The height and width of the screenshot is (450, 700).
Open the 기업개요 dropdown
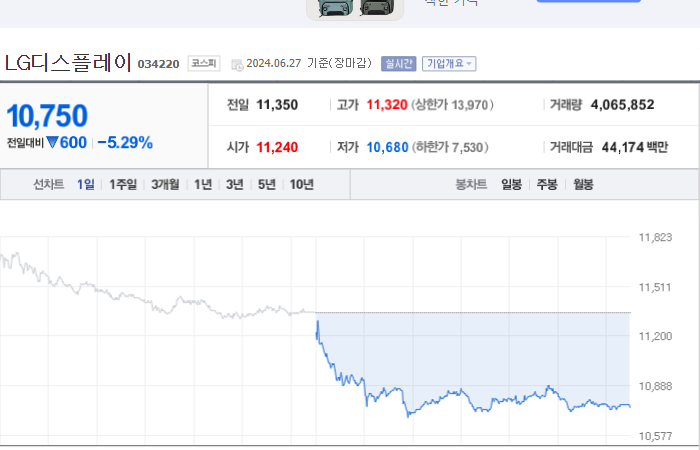[449, 64]
